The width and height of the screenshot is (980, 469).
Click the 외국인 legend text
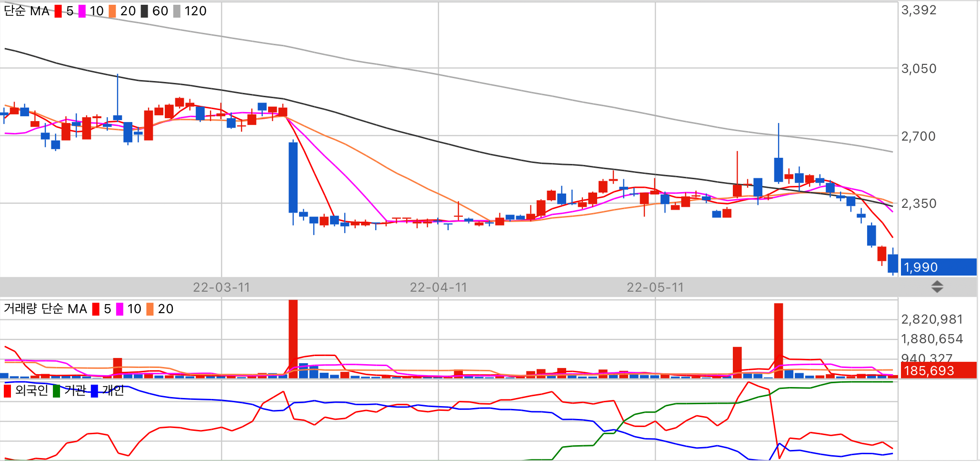coord(31,390)
